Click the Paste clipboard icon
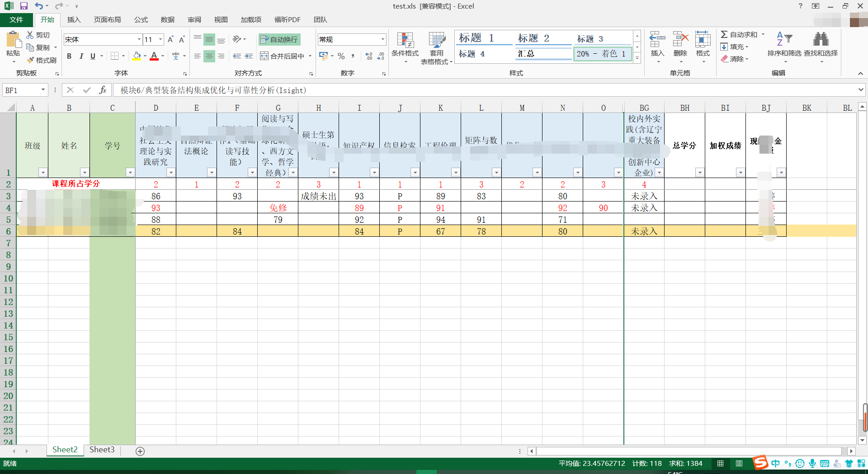The width and height of the screenshot is (868, 474). click(x=13, y=40)
